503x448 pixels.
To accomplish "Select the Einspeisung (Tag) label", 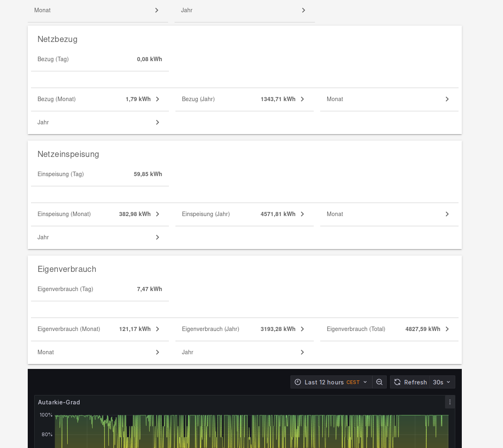I will 61,174.
